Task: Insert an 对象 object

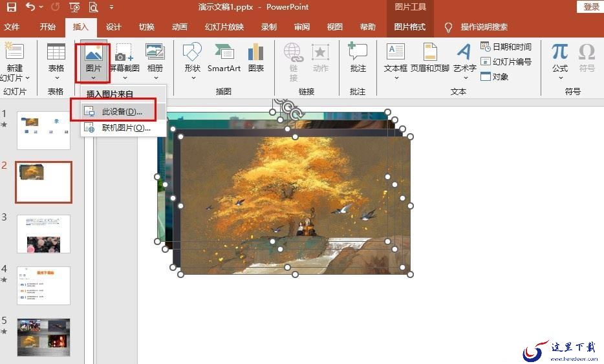Action: coord(495,77)
